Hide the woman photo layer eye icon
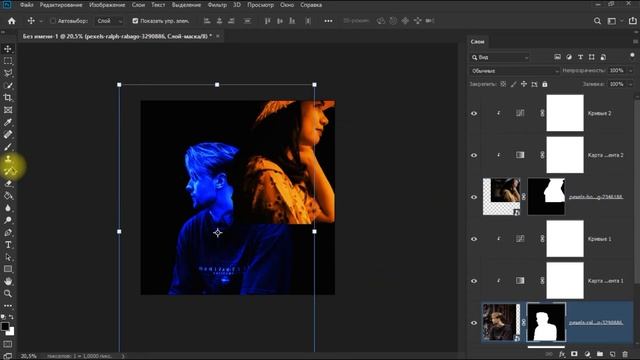Viewport: 640px width, 360px height. coord(474,197)
